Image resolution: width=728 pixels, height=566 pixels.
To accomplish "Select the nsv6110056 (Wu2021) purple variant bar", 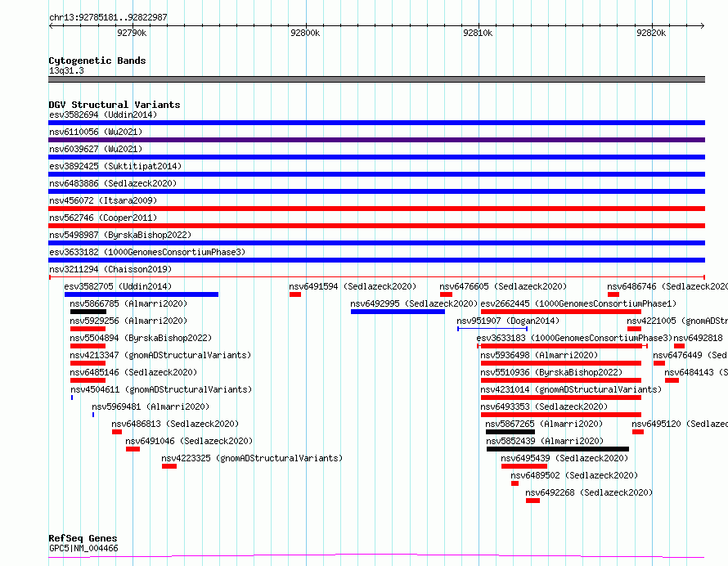I will pyautogui.click(x=376, y=140).
